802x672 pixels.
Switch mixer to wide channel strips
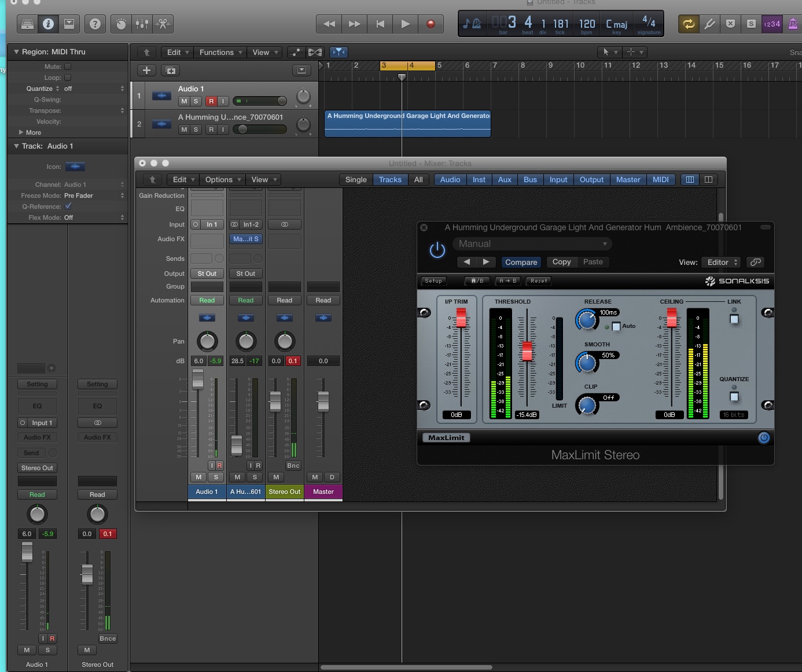point(708,180)
